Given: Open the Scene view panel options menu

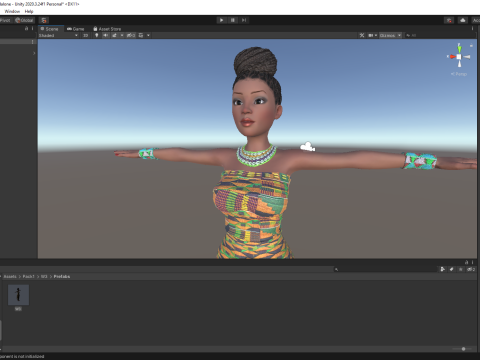Looking at the screenshot, I should coord(472,29).
